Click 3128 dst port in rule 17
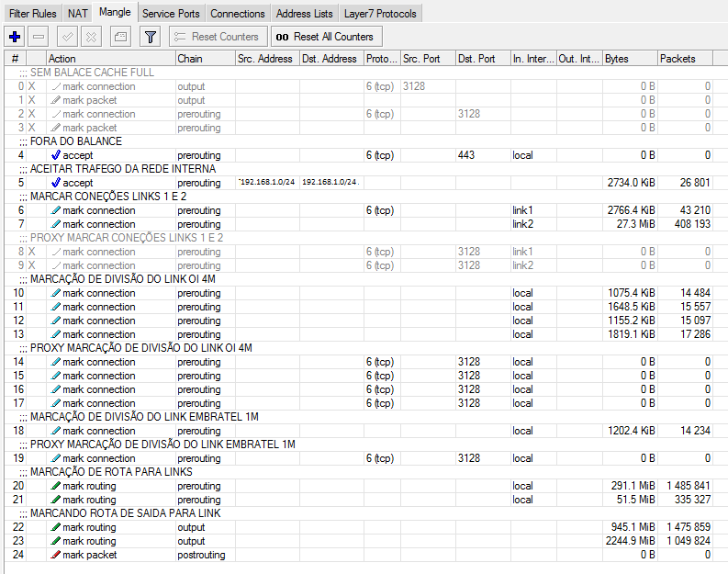The image size is (728, 574). [x=469, y=403]
